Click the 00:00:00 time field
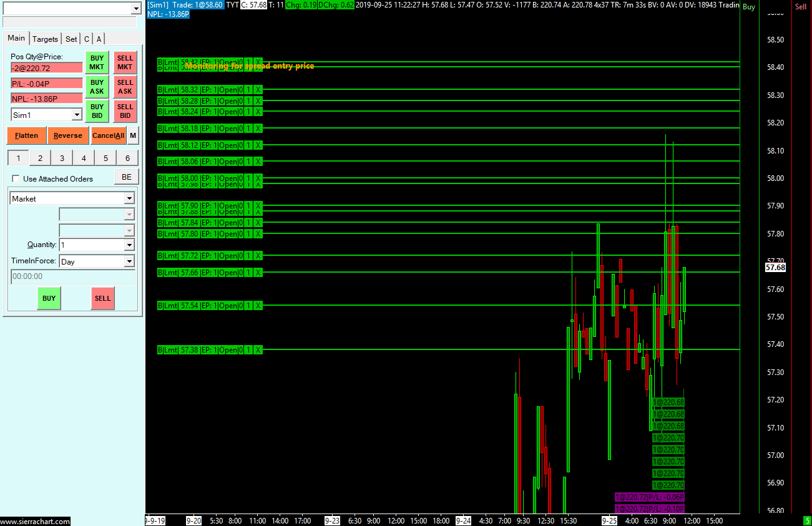Image resolution: width=812 pixels, height=526 pixels. coord(73,276)
